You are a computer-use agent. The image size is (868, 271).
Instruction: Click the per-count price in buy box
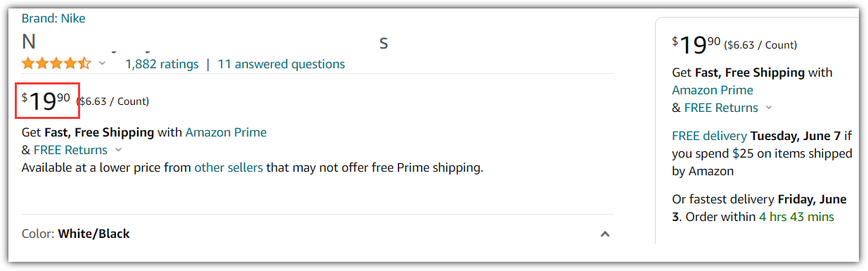760,45
